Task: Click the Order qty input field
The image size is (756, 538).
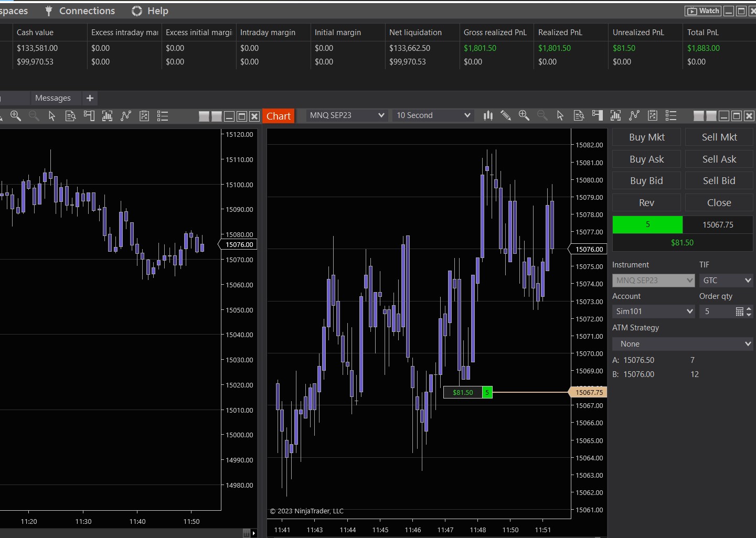Action: point(716,311)
